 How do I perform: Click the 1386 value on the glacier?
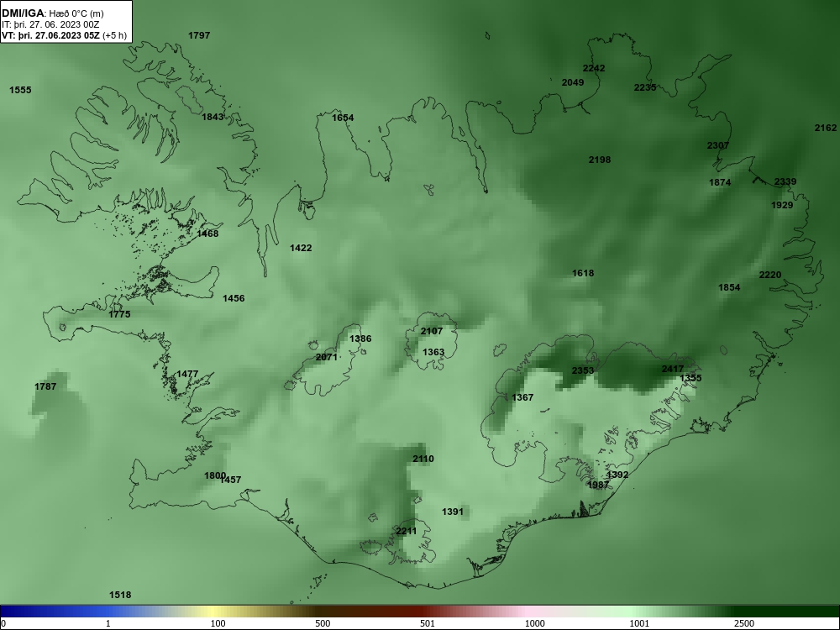click(360, 339)
